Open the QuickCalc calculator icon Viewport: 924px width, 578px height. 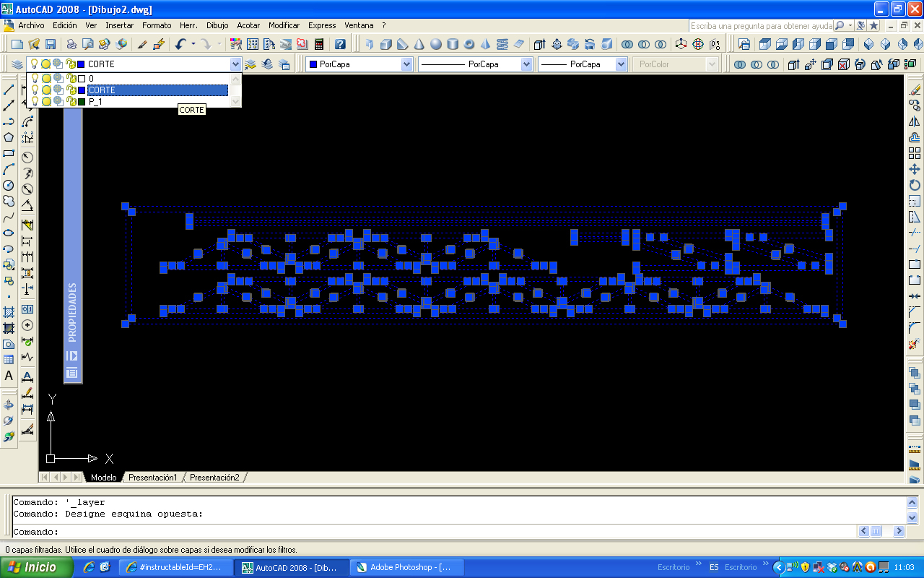(x=318, y=44)
